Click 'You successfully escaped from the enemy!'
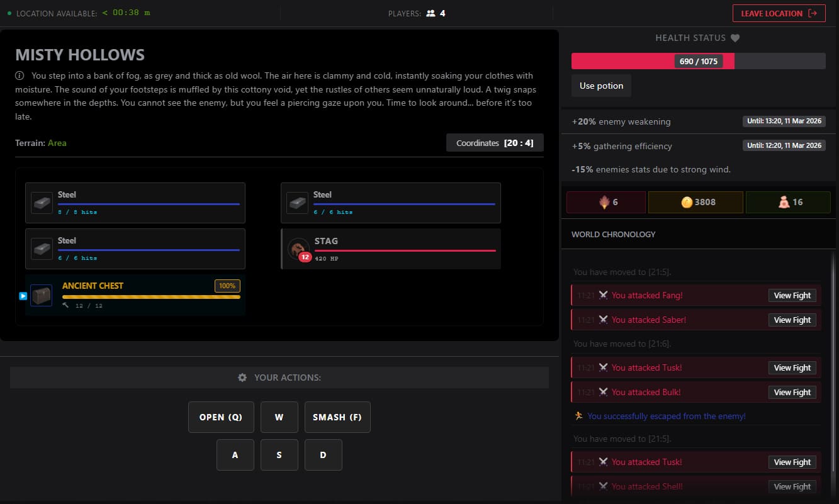 tap(667, 416)
